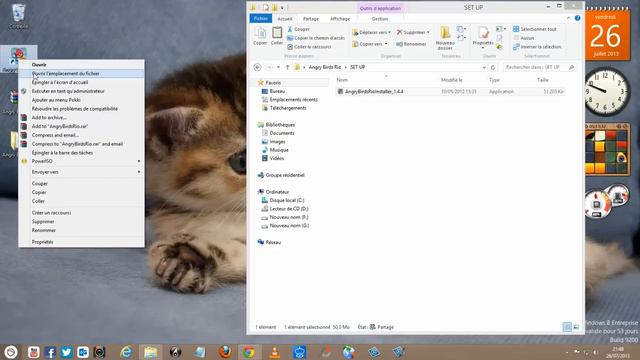Choose Add to archive... in context menu
The width and height of the screenshot is (640, 360).
coord(81,118)
